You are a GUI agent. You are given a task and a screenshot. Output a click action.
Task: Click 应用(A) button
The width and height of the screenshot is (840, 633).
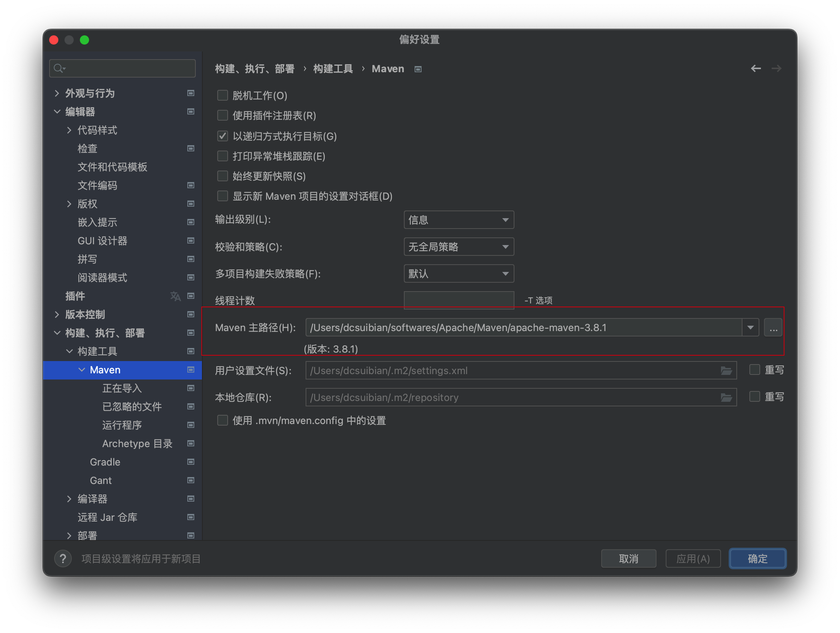point(693,558)
